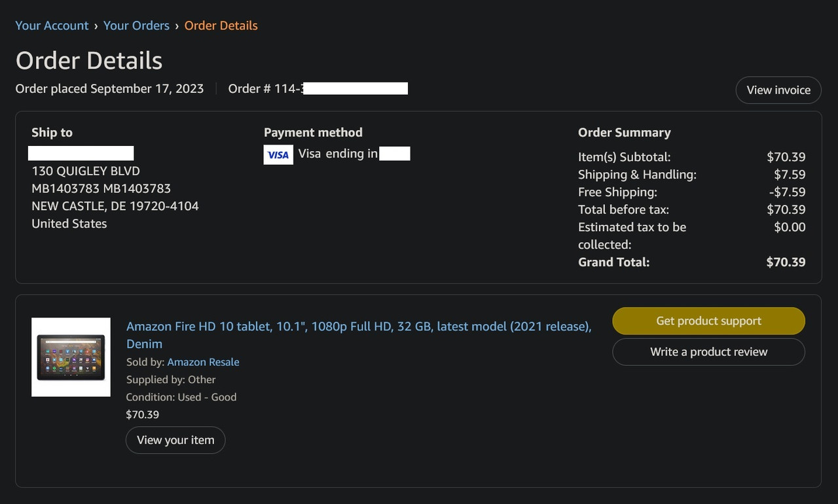Click the Order Details page heading

point(89,60)
